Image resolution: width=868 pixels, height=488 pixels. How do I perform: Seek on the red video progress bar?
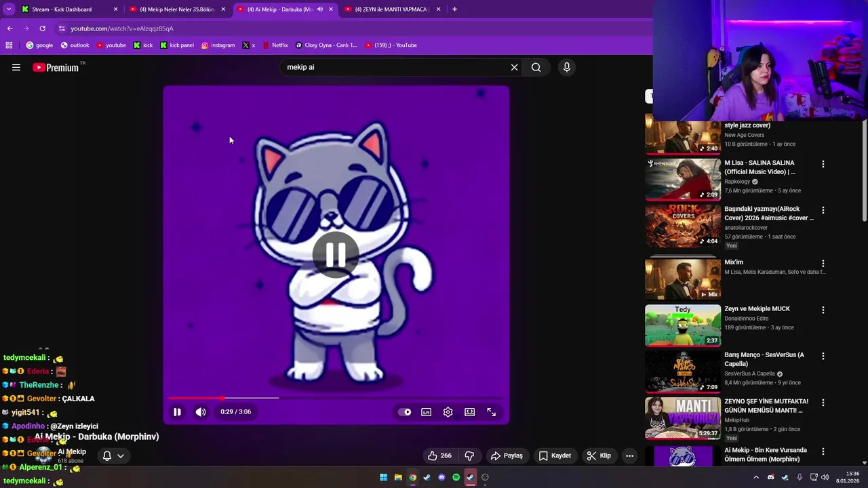pyautogui.click(x=336, y=399)
